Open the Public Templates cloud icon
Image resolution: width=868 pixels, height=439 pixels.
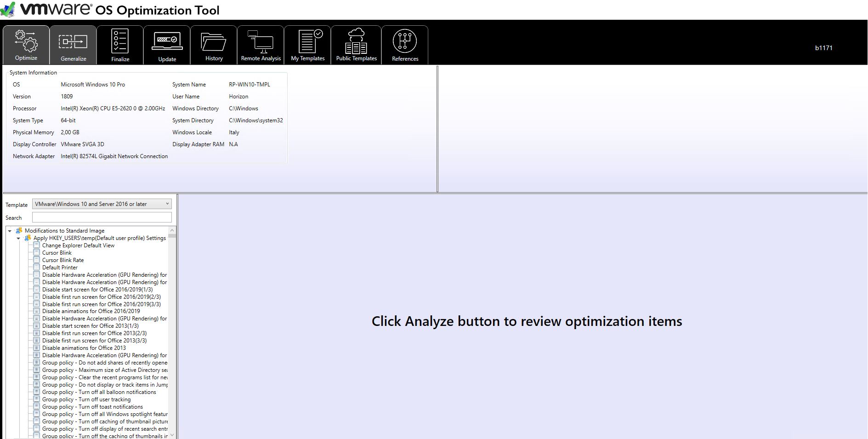[x=356, y=41]
